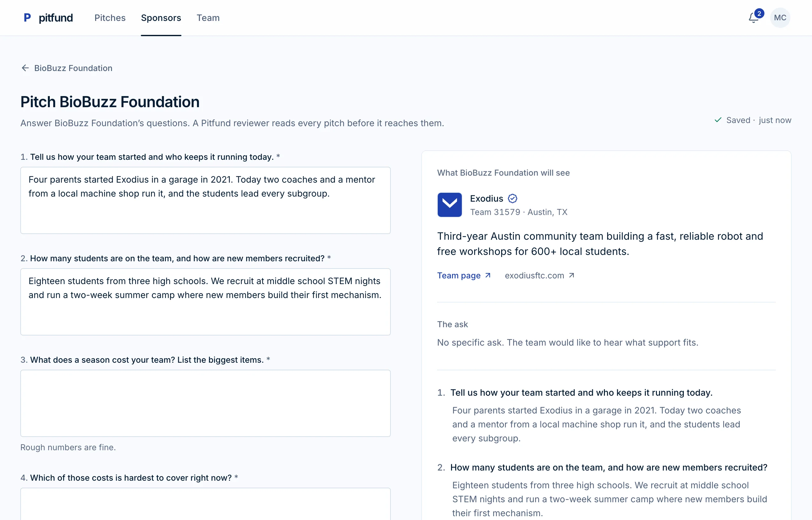Click preview question 1 heading text
Screen dimensions: 812x520
[x=581, y=392]
